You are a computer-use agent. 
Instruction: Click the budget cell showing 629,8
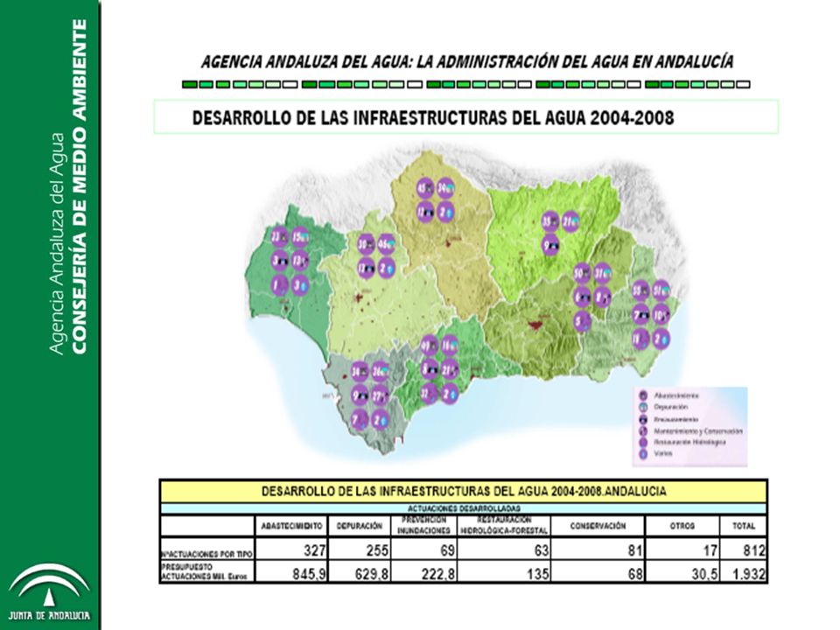click(360, 571)
